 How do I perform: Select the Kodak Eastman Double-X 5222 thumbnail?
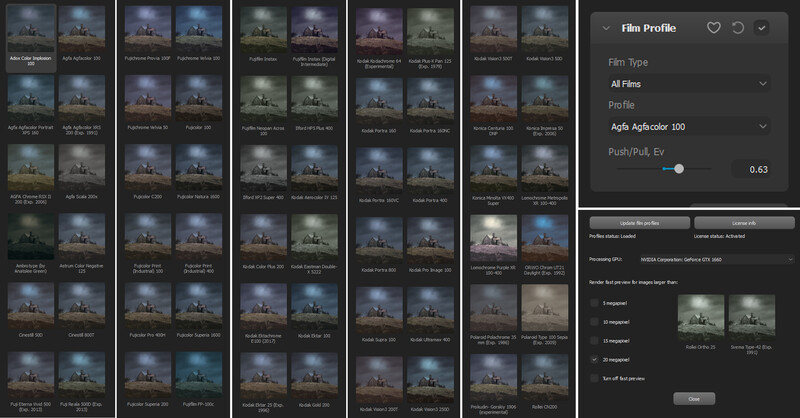pos(314,238)
